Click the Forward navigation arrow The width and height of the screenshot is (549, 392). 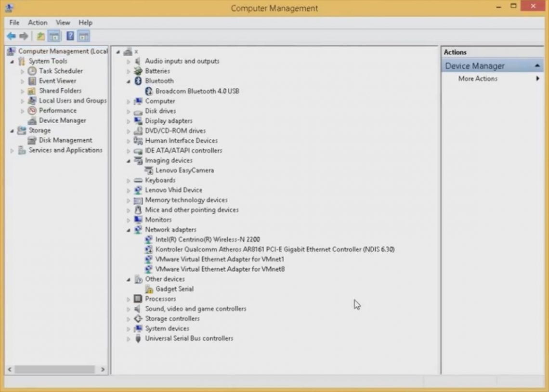[23, 36]
